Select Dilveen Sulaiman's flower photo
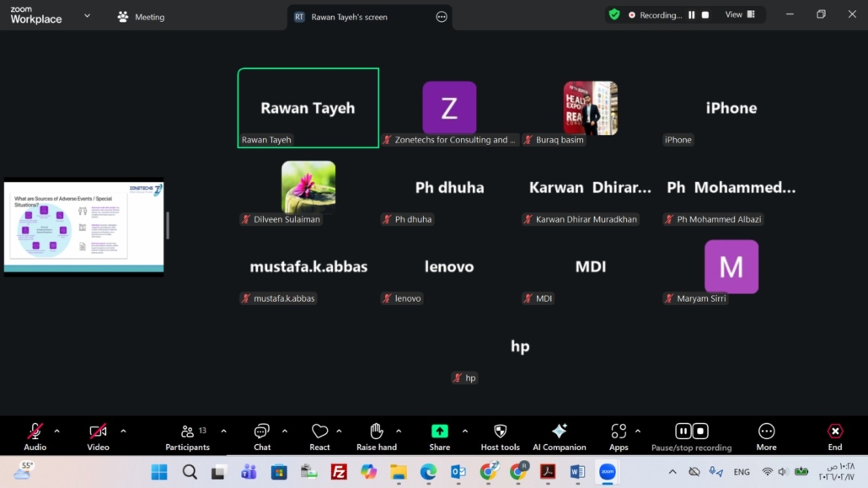 [308, 186]
